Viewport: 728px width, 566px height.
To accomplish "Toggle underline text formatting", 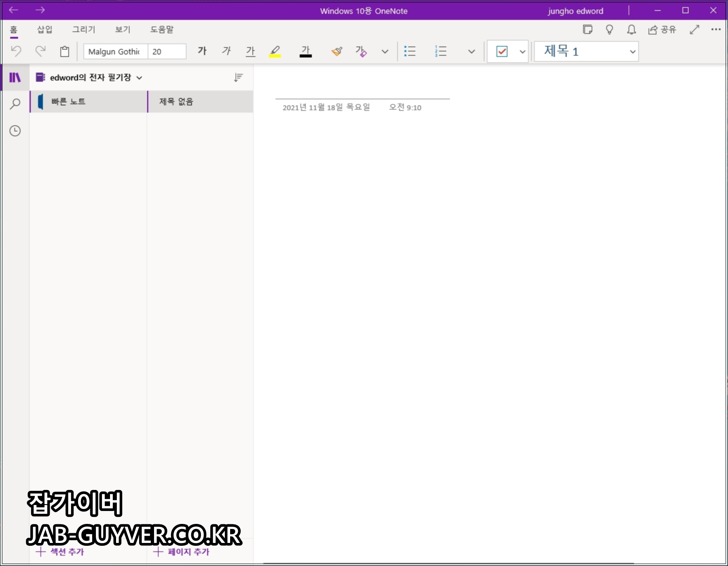I will [251, 51].
